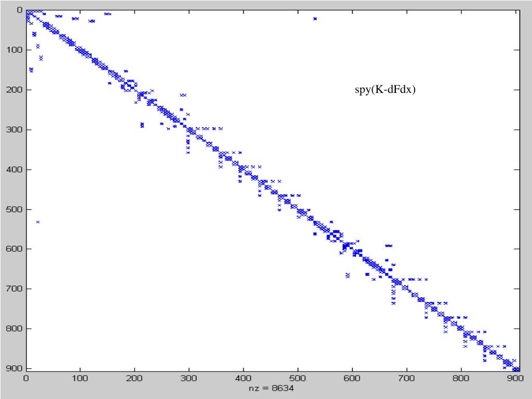Click the y-axis tick label "0"

[x=19, y=10]
